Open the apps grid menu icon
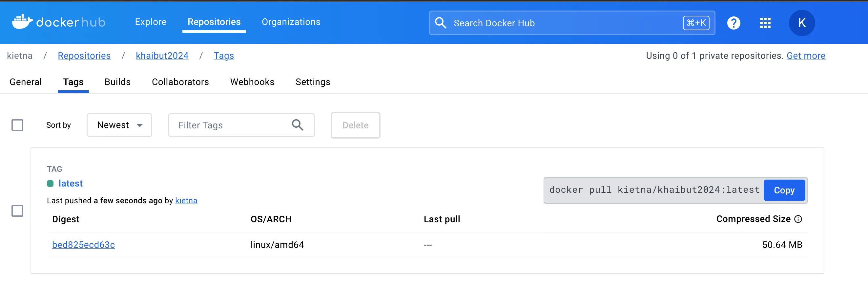 click(765, 23)
